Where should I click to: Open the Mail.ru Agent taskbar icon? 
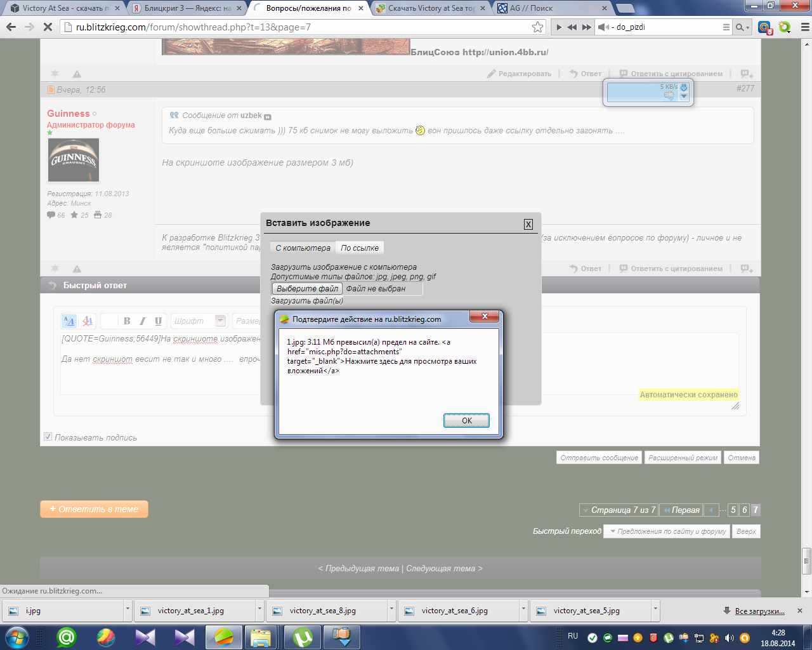tap(67, 637)
